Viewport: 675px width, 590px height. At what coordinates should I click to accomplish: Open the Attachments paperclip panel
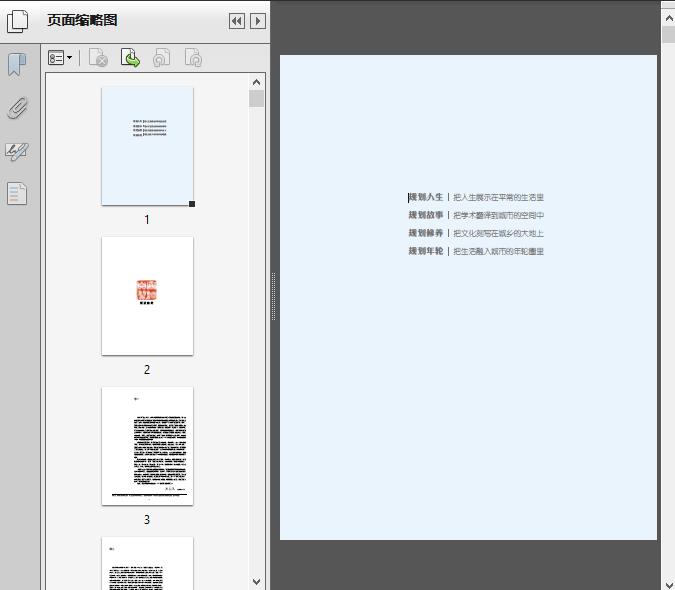click(x=17, y=108)
